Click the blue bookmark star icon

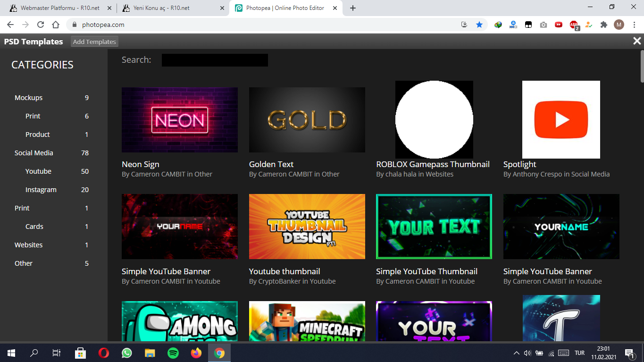point(479,25)
